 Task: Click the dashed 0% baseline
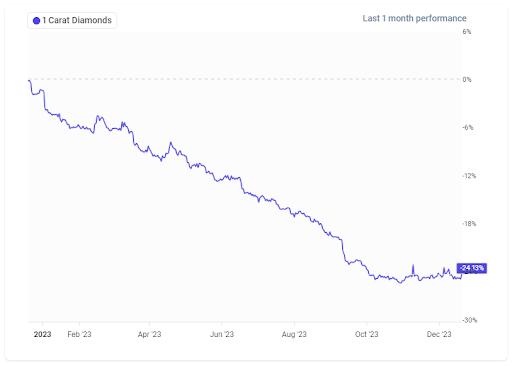pyautogui.click(x=246, y=79)
